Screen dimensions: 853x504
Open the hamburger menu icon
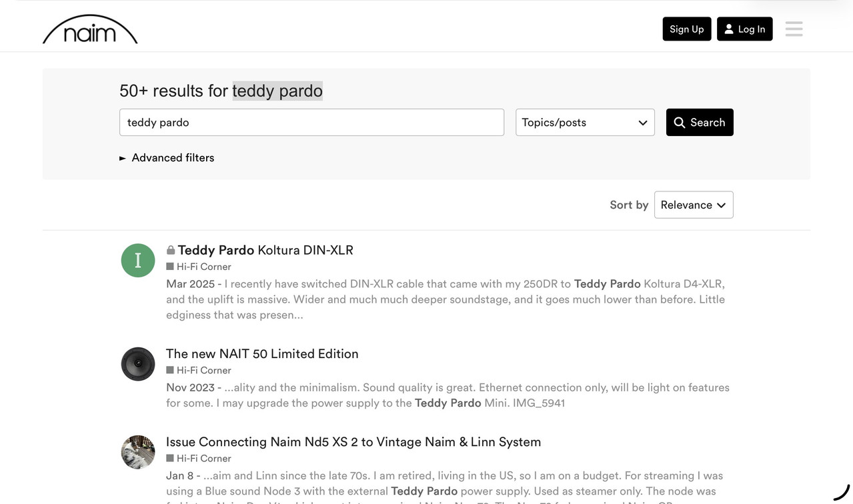click(794, 29)
